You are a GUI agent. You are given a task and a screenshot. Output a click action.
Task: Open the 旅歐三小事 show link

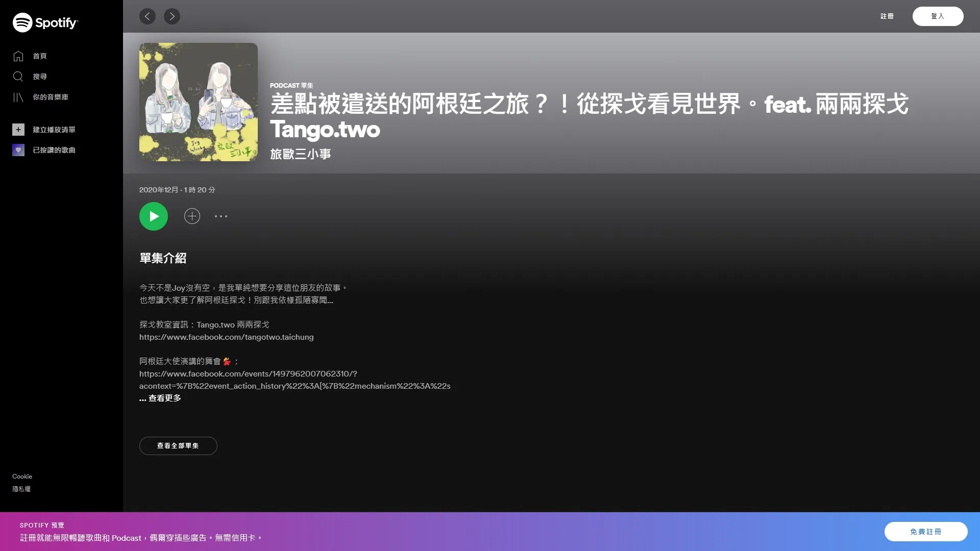click(301, 154)
